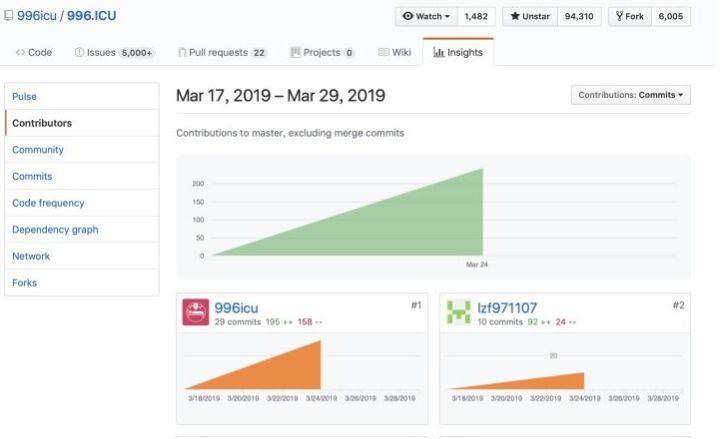Click the Fork branch icon
727x439 pixels.
(x=619, y=16)
